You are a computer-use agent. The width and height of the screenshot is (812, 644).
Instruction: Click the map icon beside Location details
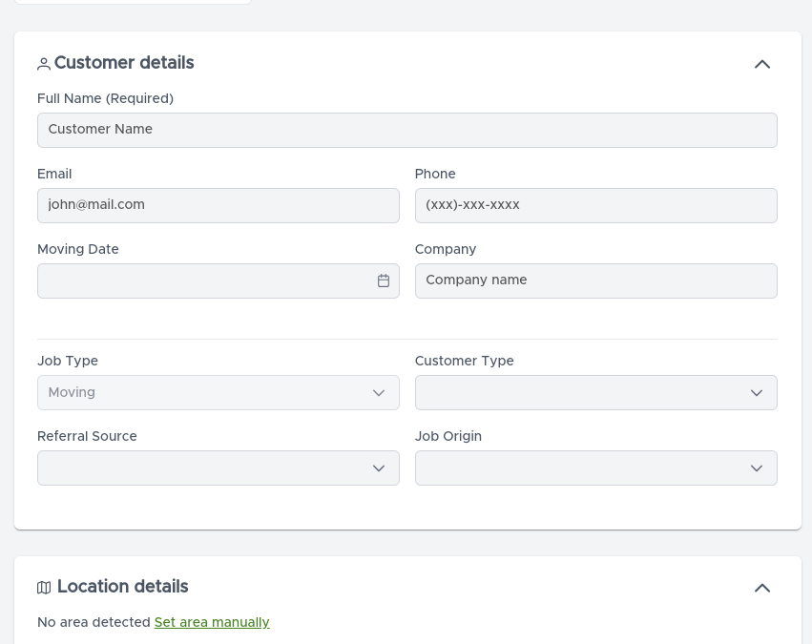coord(44,588)
